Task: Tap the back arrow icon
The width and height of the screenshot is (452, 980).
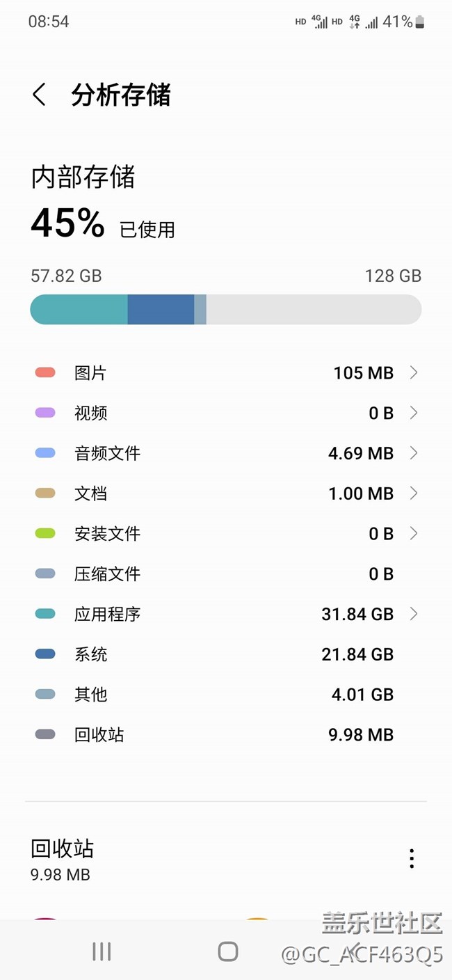Action: (40, 95)
